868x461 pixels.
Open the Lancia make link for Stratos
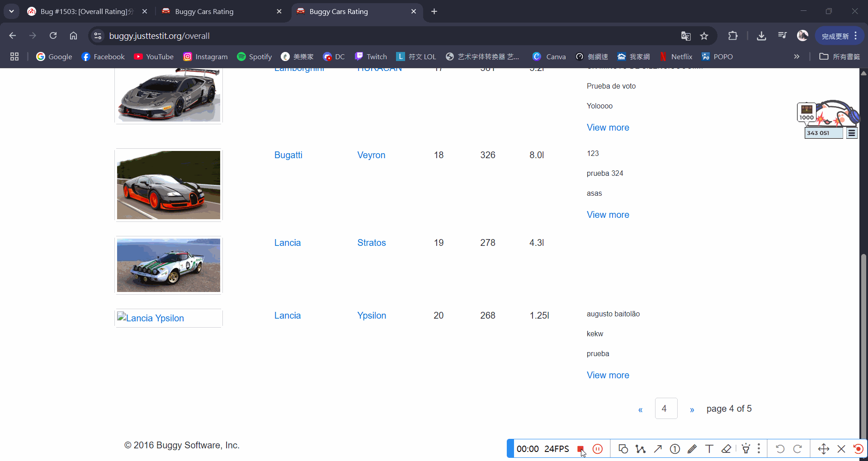(288, 243)
